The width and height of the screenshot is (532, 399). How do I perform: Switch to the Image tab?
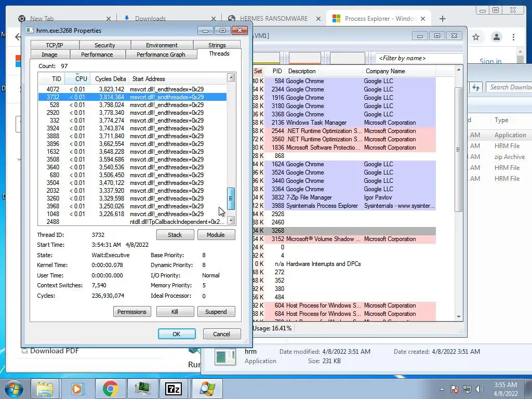tap(49, 55)
